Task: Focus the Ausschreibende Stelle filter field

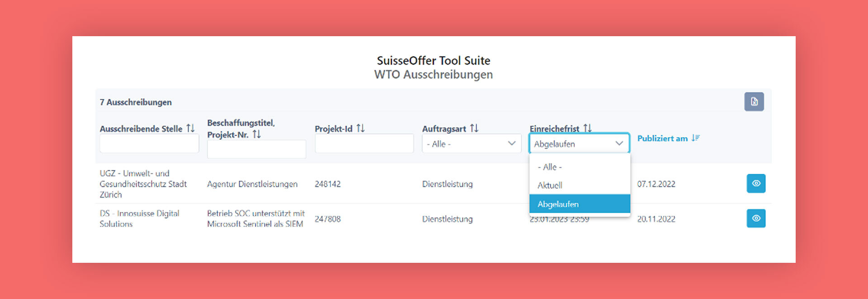Action: click(x=149, y=143)
